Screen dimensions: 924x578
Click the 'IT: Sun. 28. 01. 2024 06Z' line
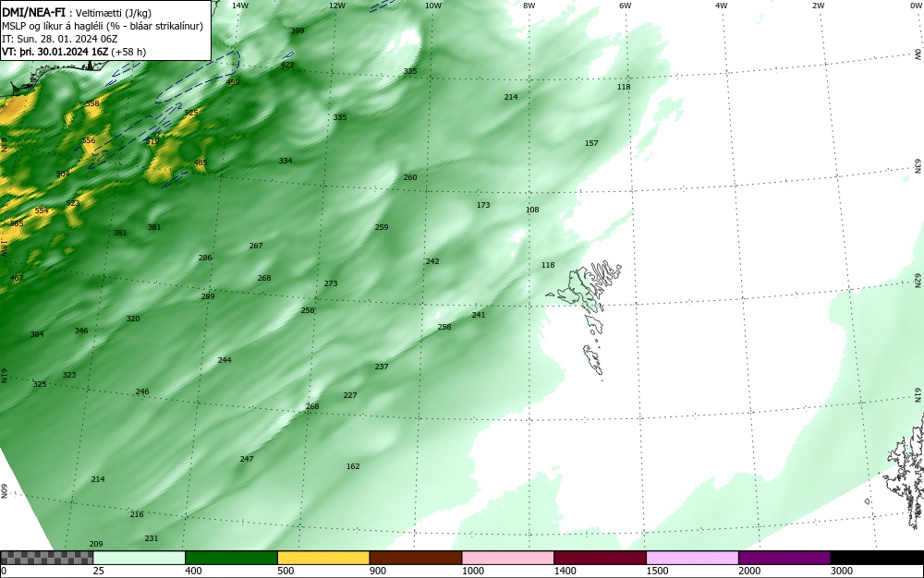(x=59, y=40)
